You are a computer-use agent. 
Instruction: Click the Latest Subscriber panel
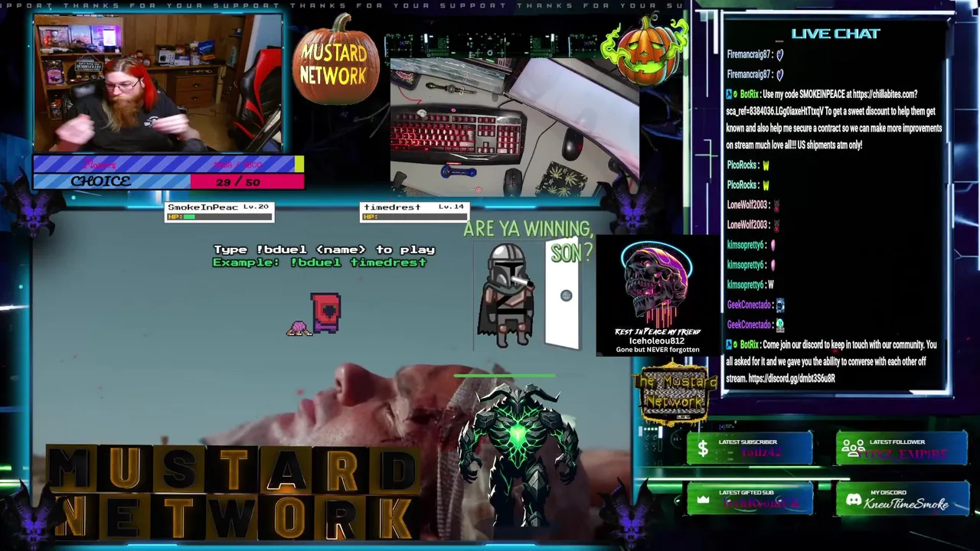(750, 448)
